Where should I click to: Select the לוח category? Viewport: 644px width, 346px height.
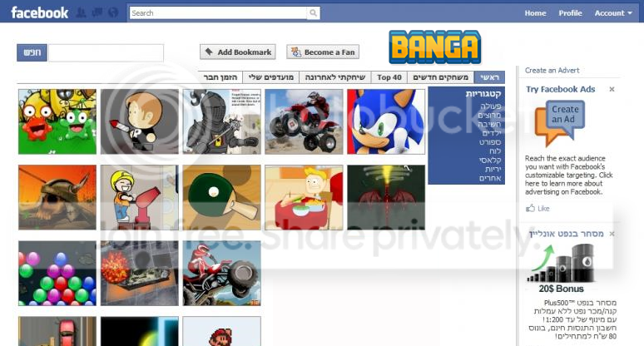coord(495,151)
